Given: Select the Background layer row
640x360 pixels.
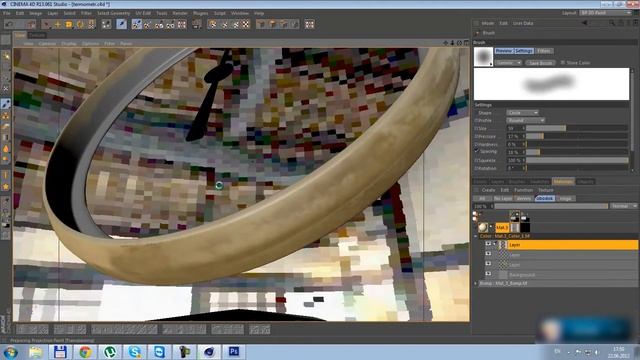Looking at the screenshot, I should click(x=560, y=275).
